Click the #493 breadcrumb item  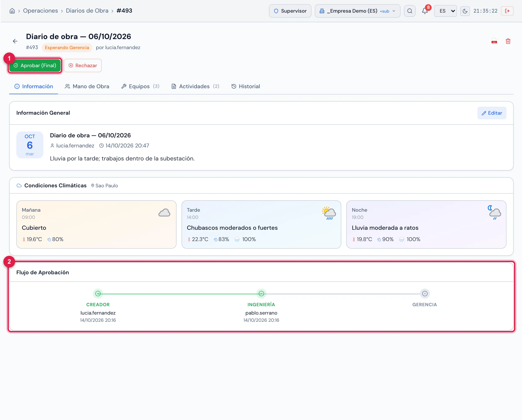coord(124,11)
